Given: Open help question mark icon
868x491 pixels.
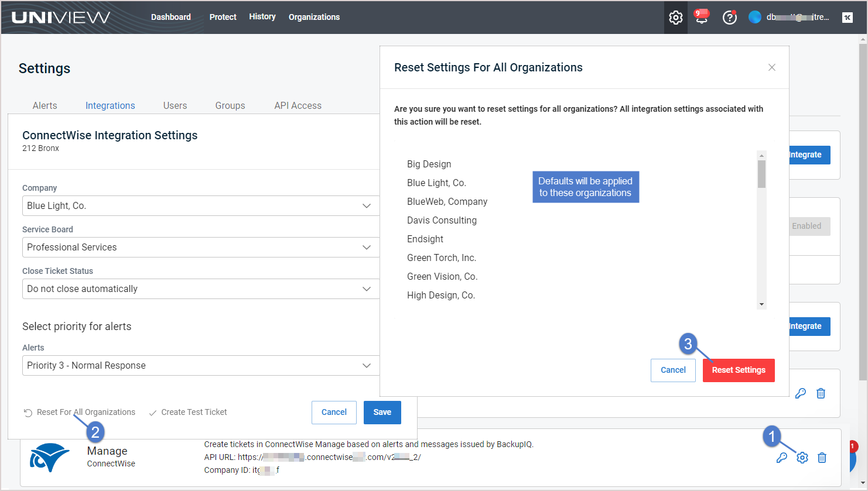Looking at the screenshot, I should pyautogui.click(x=730, y=18).
